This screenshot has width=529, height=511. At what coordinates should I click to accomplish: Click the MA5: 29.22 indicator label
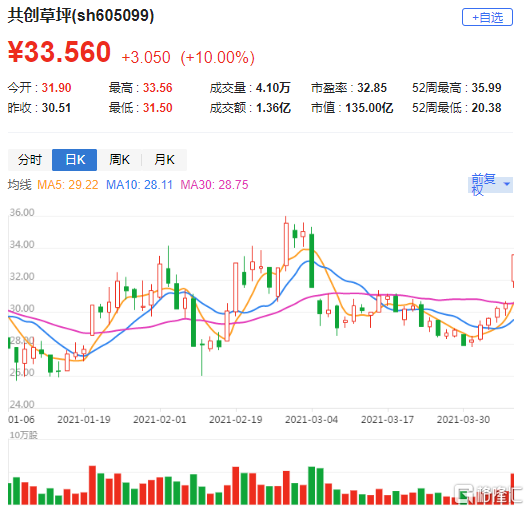pyautogui.click(x=67, y=185)
